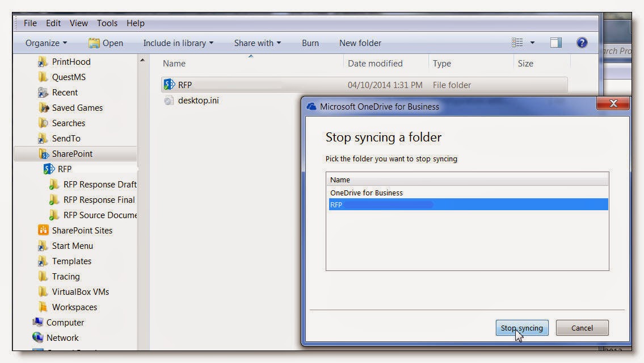Click the Stop syncing button
This screenshot has width=644, height=363.
click(x=522, y=328)
